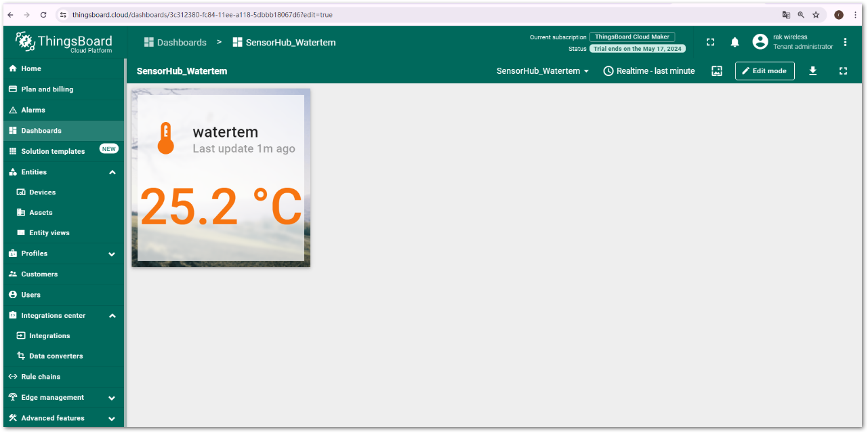Image resolution: width=868 pixels, height=433 pixels.
Task: Click the Users account icon
Action: [x=13, y=295]
